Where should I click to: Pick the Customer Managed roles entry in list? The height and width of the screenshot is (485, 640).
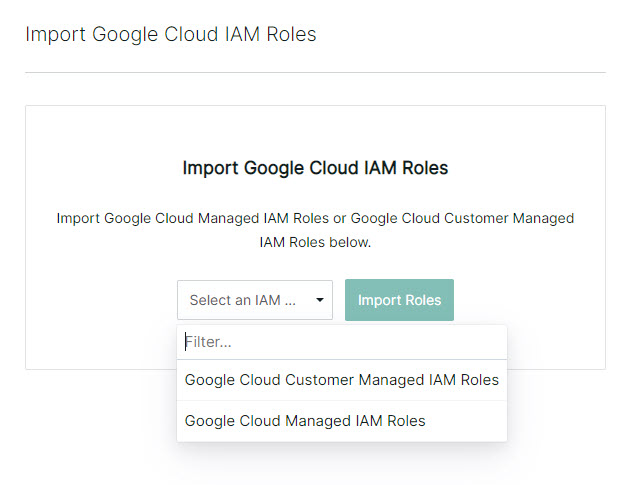(342, 380)
